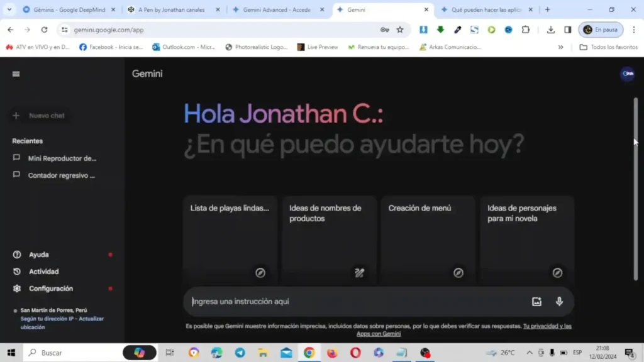
Task: Open Chrome's three-dot options menu
Action: [x=635, y=30]
